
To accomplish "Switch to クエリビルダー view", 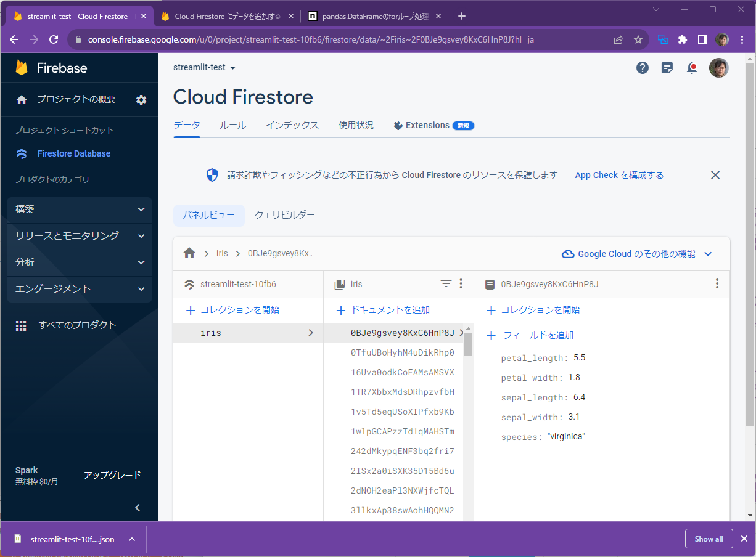I will pos(284,215).
